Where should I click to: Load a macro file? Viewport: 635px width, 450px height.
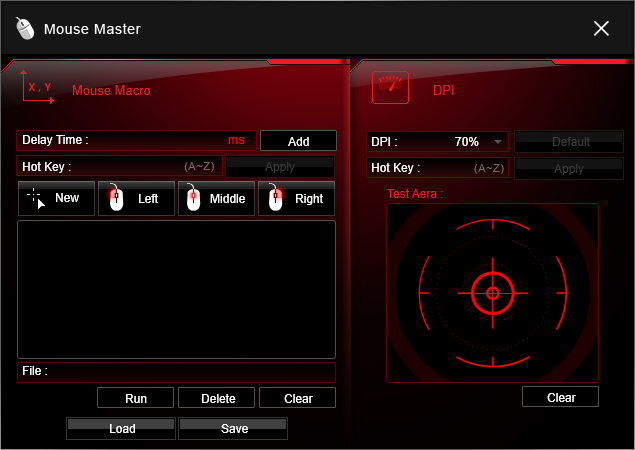click(x=122, y=428)
